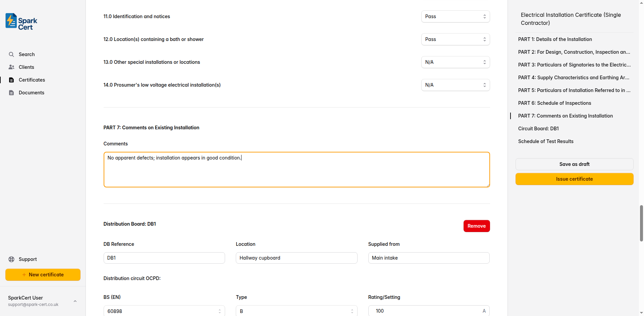Open Search from the sidebar
This screenshot has height=316, width=644.
pyautogui.click(x=11, y=54)
